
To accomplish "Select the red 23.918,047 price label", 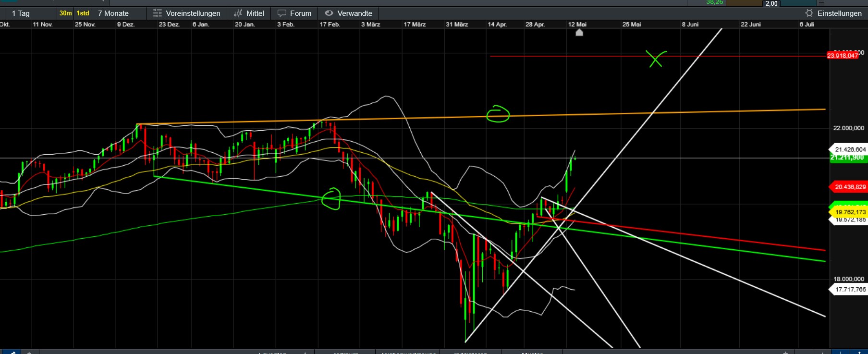I will pos(843,56).
